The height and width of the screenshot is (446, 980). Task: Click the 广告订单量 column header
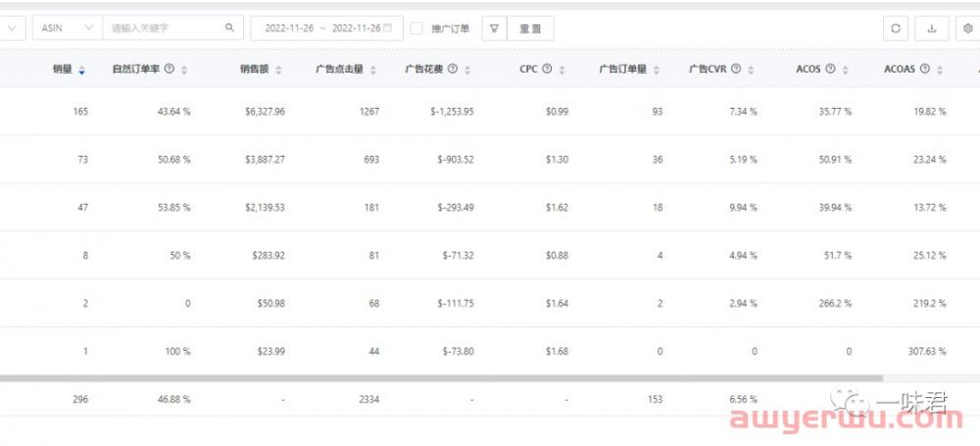622,70
